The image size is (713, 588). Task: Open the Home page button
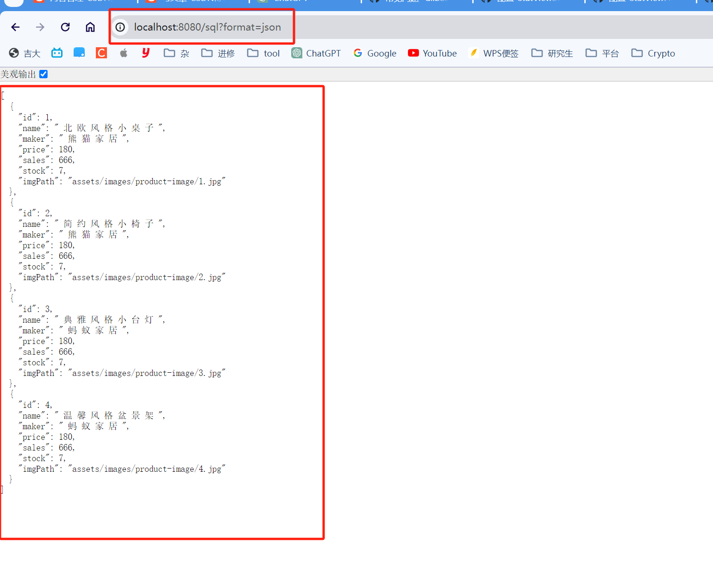[90, 27]
